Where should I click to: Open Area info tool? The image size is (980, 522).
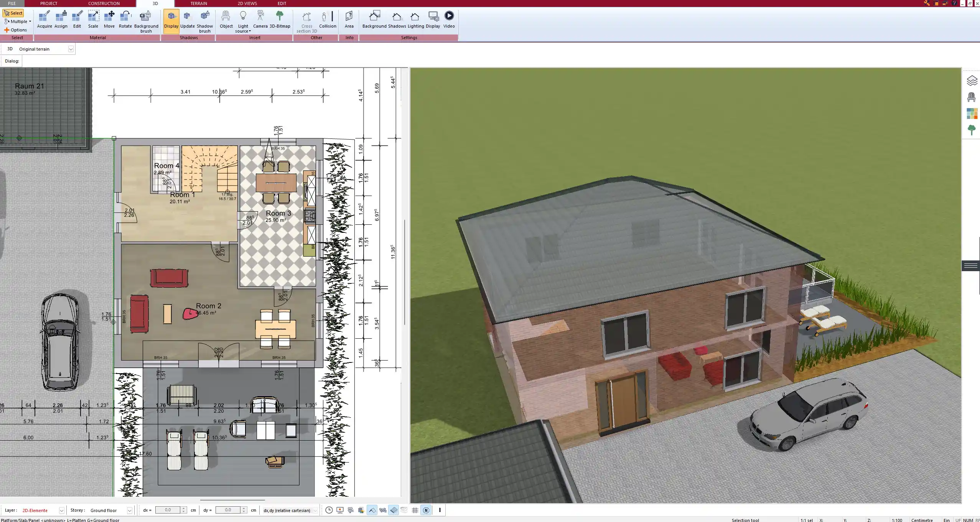coord(349,20)
